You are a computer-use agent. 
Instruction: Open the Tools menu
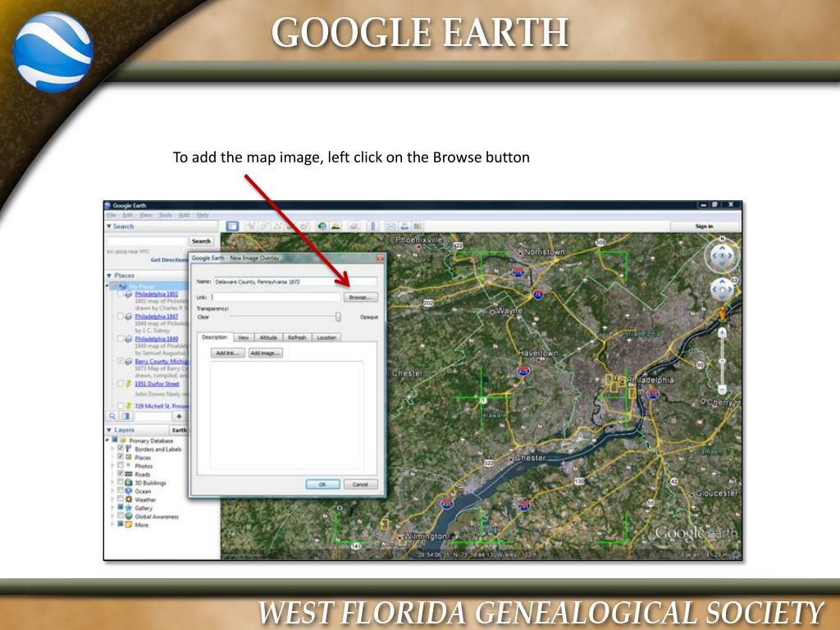pyautogui.click(x=165, y=215)
